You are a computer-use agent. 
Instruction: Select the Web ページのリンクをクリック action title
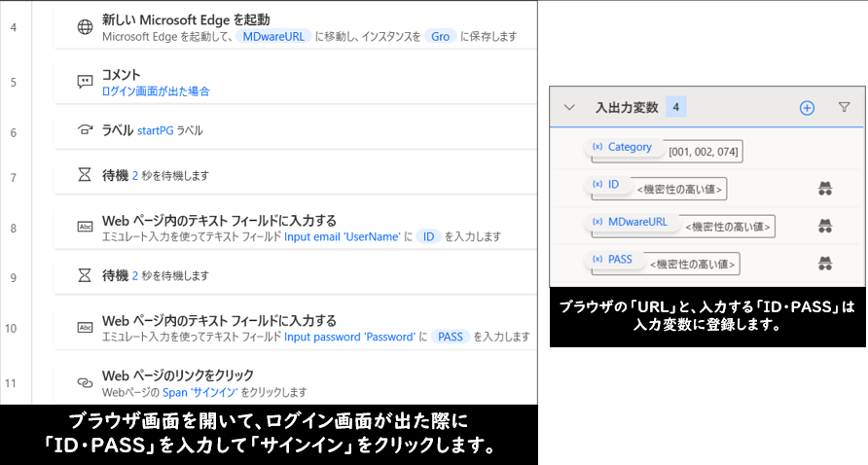click(178, 376)
